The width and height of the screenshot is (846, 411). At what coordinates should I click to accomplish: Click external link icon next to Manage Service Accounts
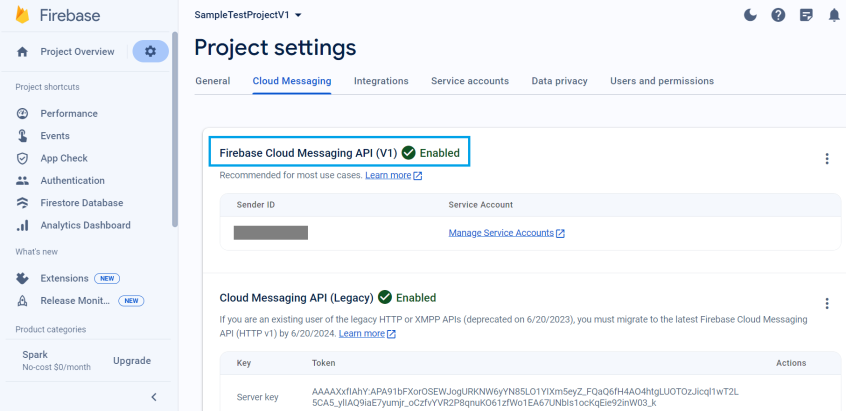click(x=561, y=234)
